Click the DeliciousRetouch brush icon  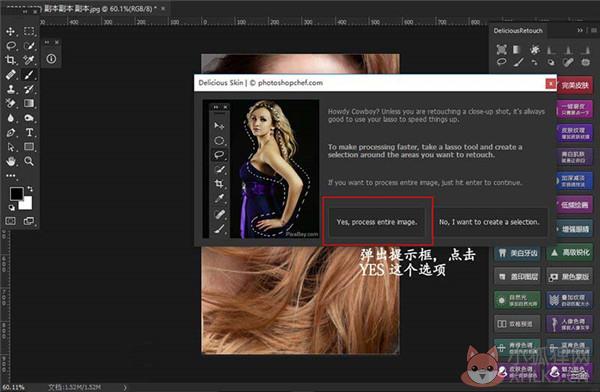(518, 62)
